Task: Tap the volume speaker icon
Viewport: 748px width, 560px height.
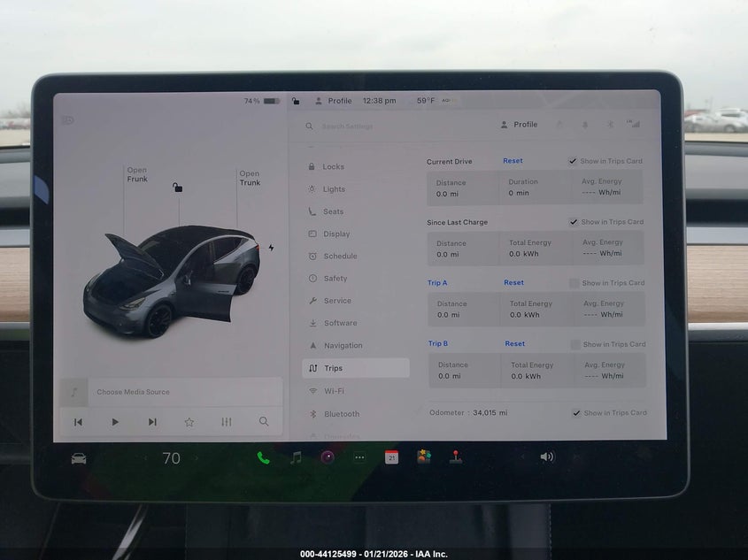Action: 546,456
